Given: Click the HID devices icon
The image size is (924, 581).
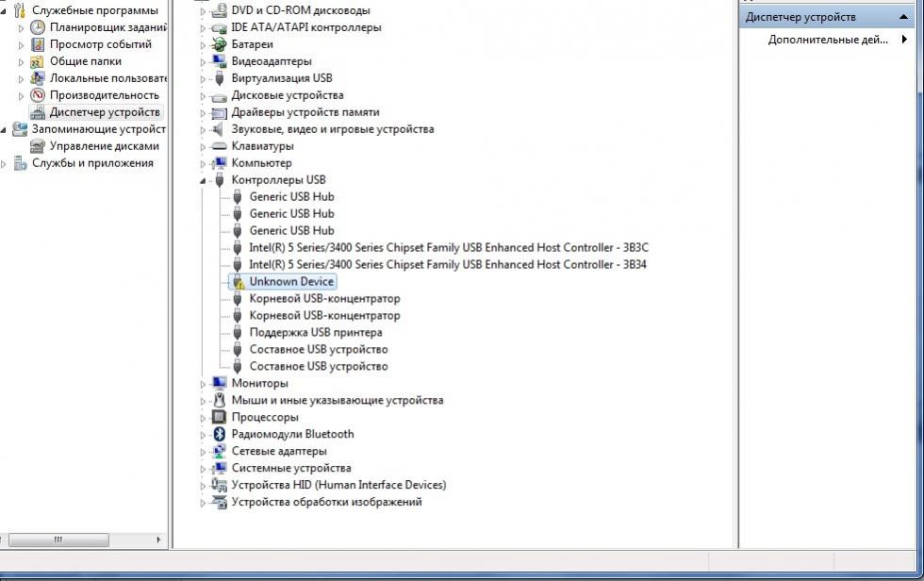Looking at the screenshot, I should [219, 485].
